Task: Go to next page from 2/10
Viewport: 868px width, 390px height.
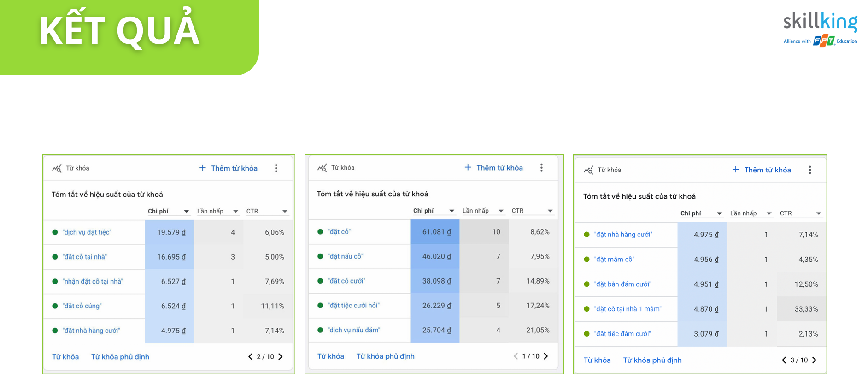Action: pyautogui.click(x=281, y=357)
